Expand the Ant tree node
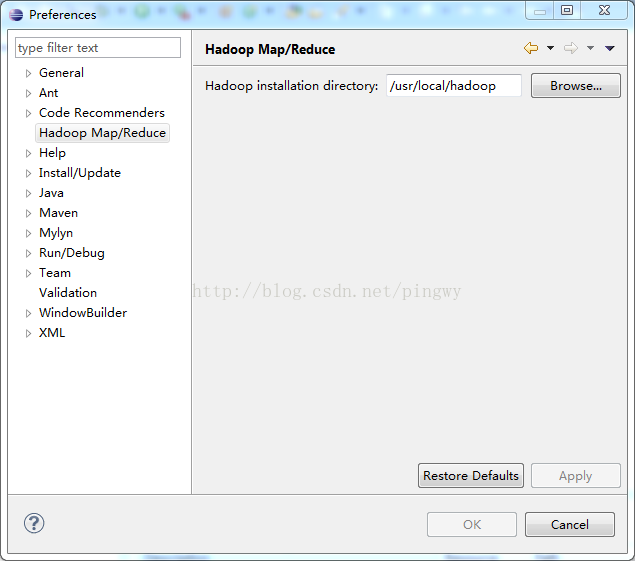 point(28,93)
